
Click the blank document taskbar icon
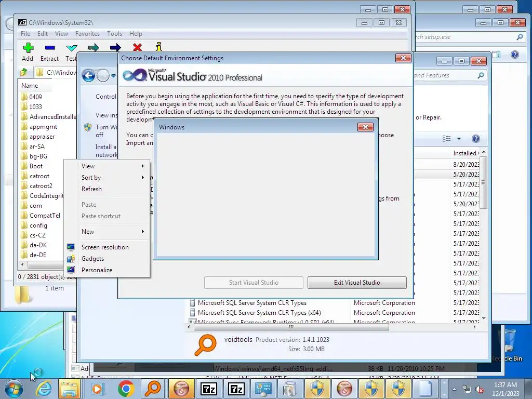(425, 389)
